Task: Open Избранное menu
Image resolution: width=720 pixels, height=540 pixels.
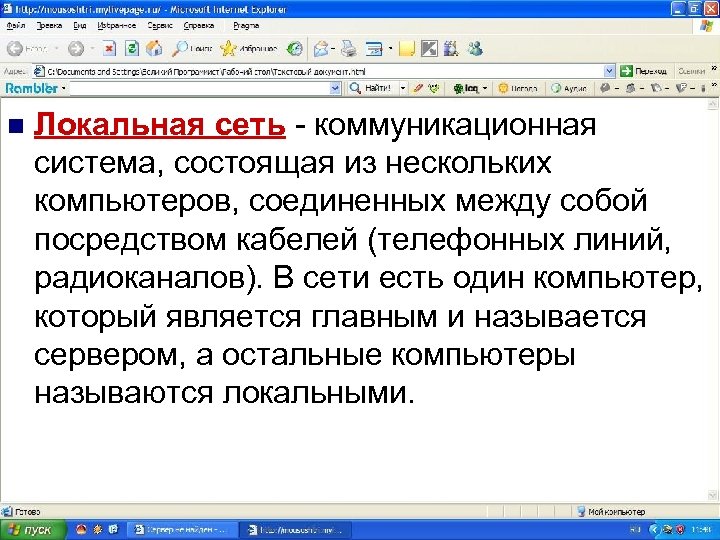Action: pyautogui.click(x=117, y=26)
